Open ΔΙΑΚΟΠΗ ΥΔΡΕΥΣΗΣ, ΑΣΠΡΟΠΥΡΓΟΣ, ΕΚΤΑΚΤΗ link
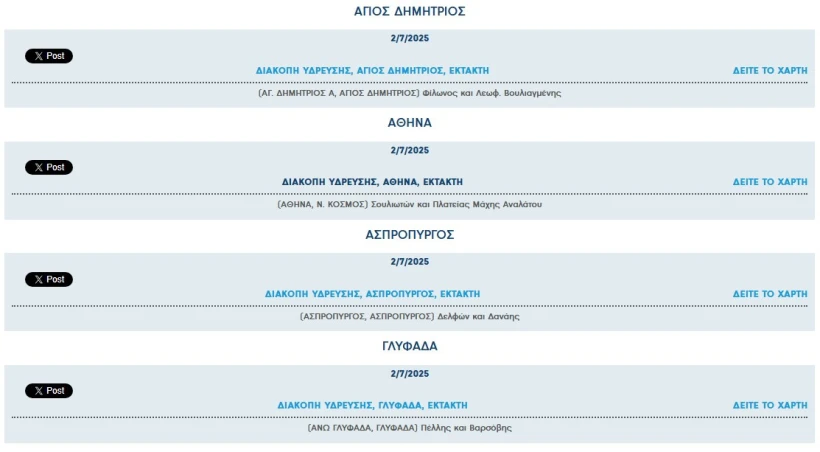This screenshot has width=820, height=452. pos(372,294)
